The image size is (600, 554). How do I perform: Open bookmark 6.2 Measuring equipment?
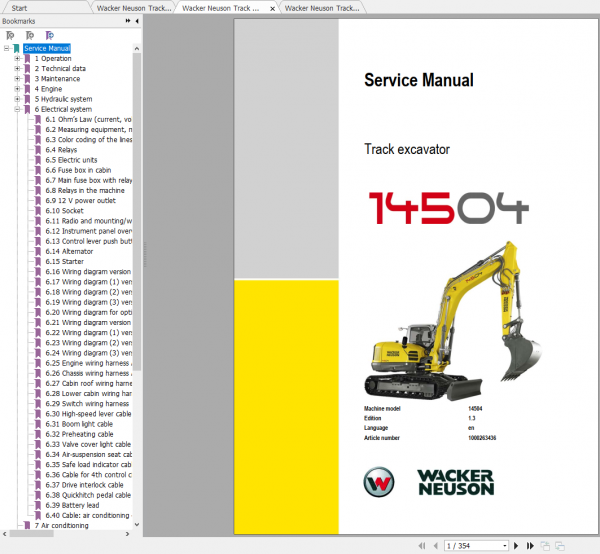pos(88,129)
